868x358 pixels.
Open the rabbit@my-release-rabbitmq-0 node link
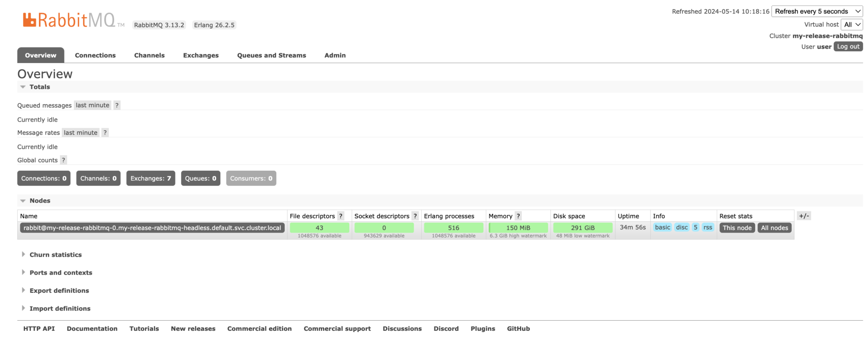[152, 228]
